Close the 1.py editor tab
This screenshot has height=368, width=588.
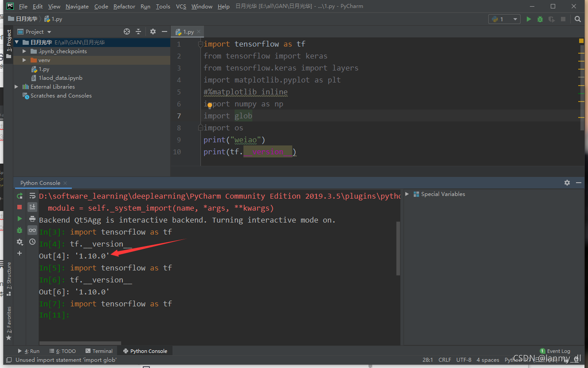pos(199,32)
